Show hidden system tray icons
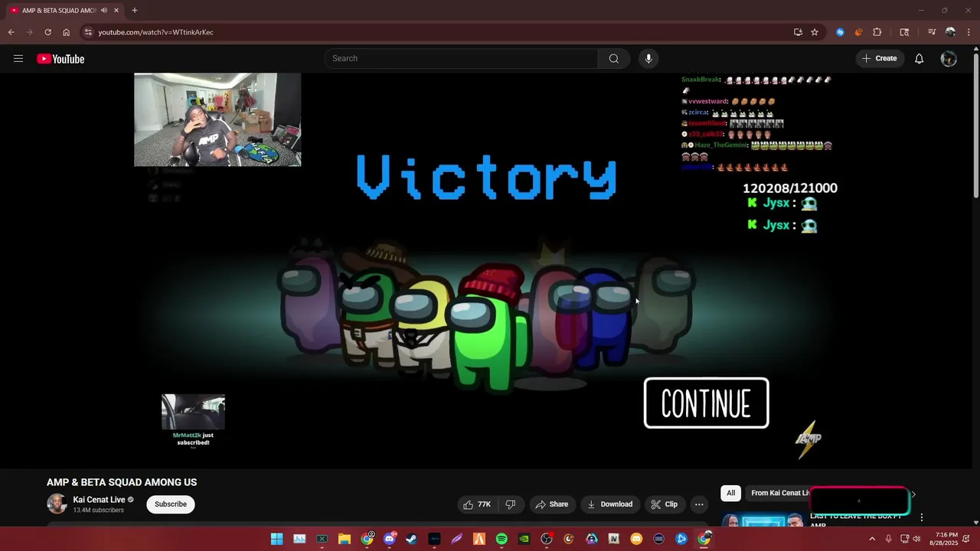Viewport: 980px width, 551px height. [x=871, y=539]
